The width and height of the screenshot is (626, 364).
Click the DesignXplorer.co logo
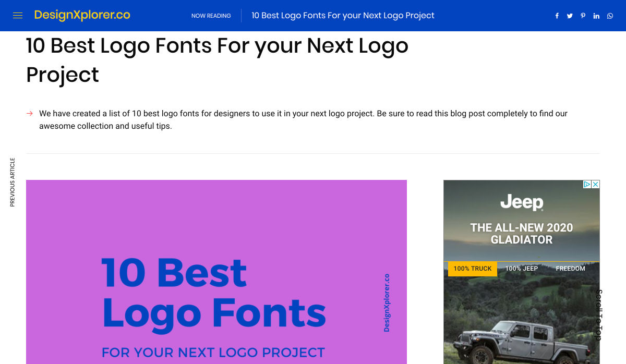point(82,15)
